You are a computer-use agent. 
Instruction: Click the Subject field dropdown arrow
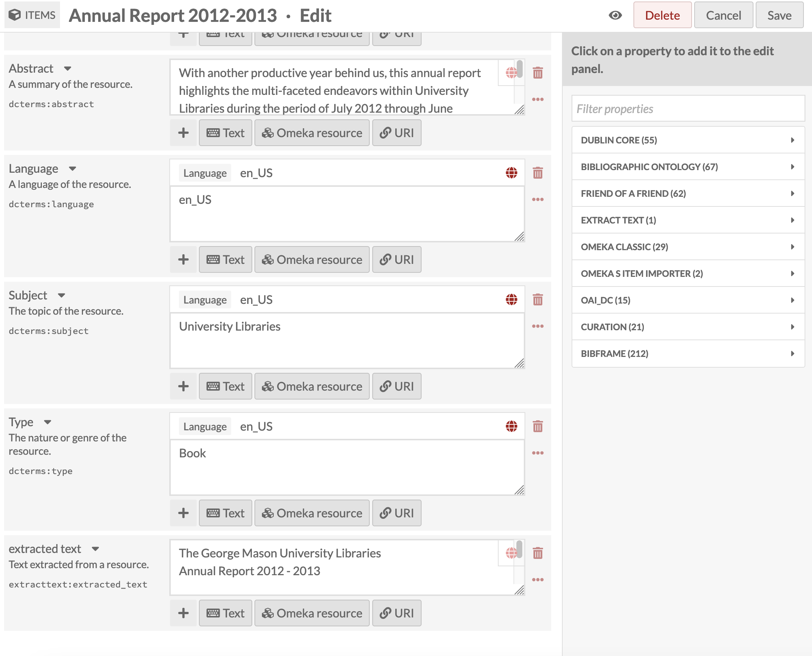(x=60, y=295)
